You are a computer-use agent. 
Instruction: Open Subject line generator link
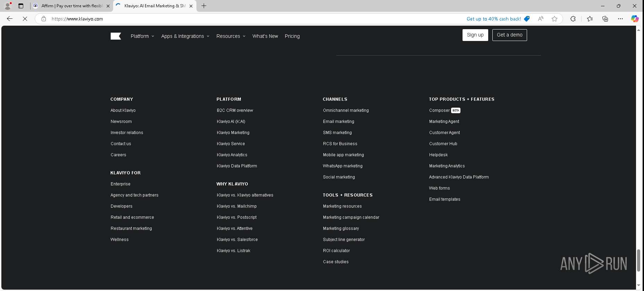pos(344,240)
